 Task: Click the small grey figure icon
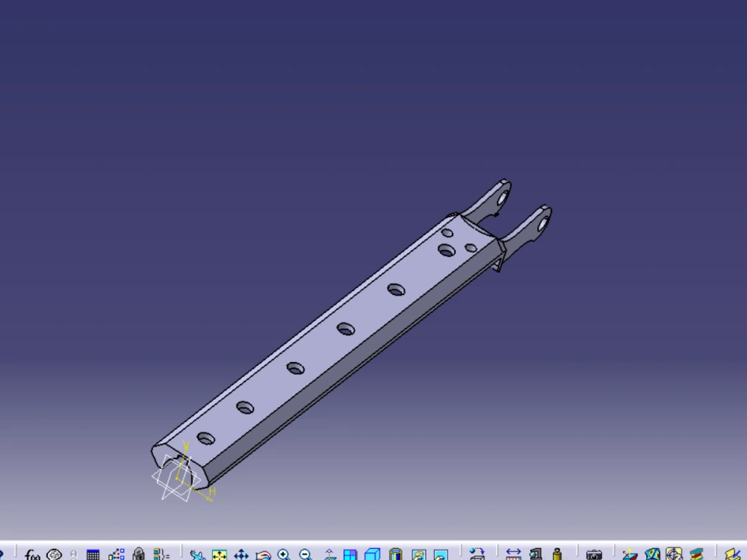[73, 556]
